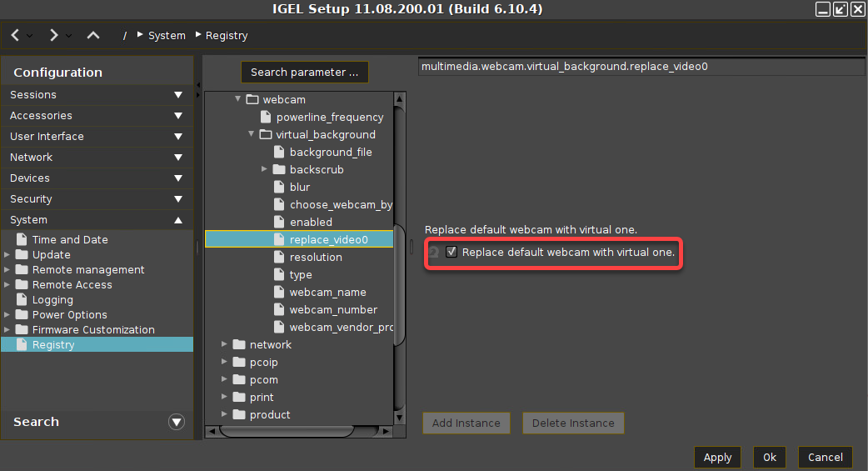This screenshot has width=868, height=471.
Task: Select the webcam_name registry entry
Action: [x=327, y=293]
